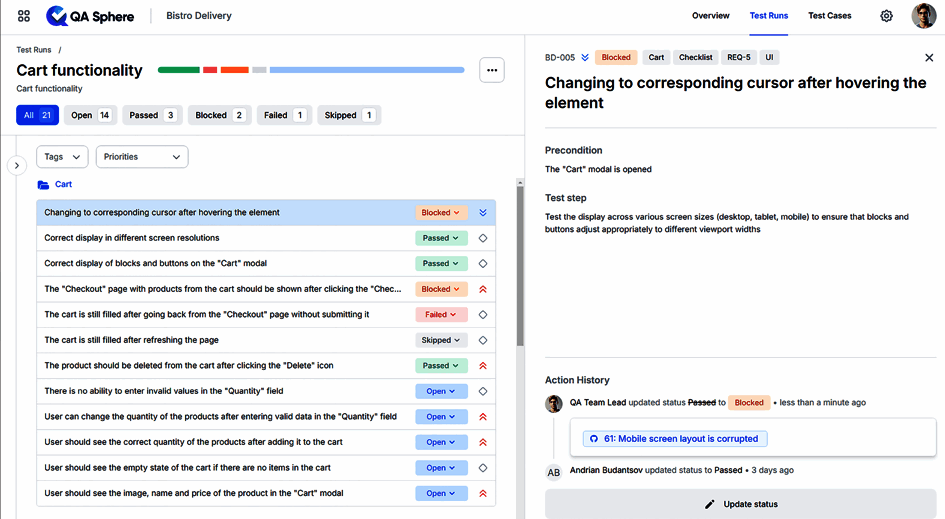Open the three-dot run options menu

(x=491, y=70)
